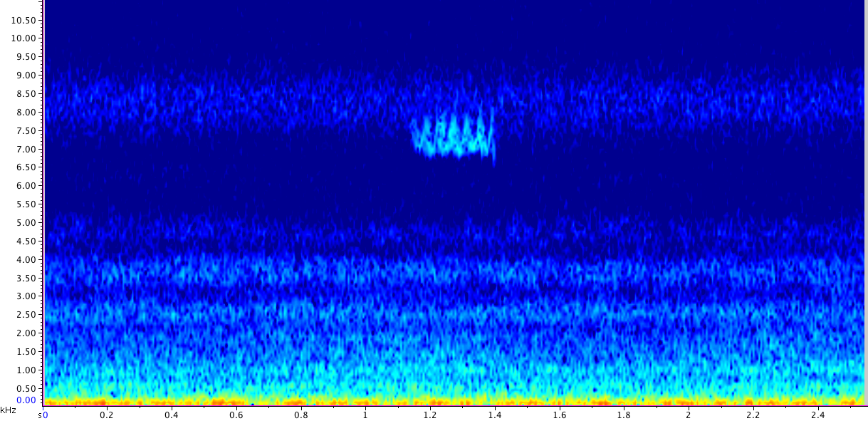Click the 6.00 frequency axis label
The width and height of the screenshot is (868, 421).
(x=26, y=186)
